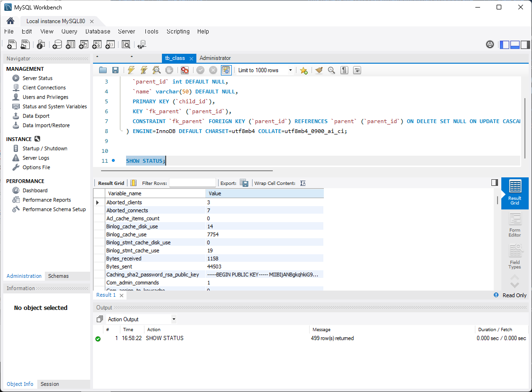Switch to the Schemas navigator tab
This screenshot has width=532, height=392.
(59, 276)
